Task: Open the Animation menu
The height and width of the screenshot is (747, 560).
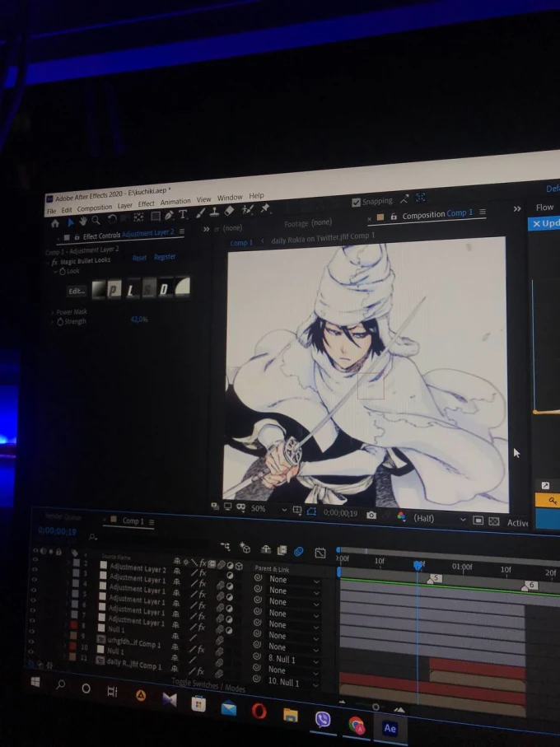Action: pos(175,202)
